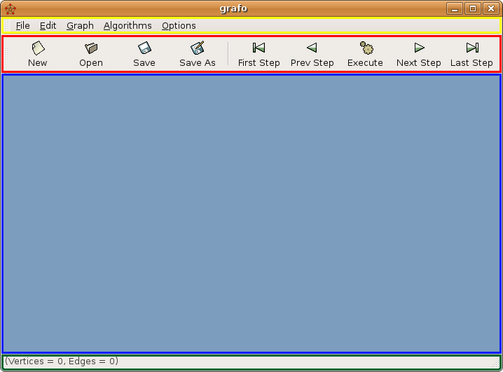503x372 pixels.
Task: Expand the Graph menu
Action: pyautogui.click(x=80, y=26)
